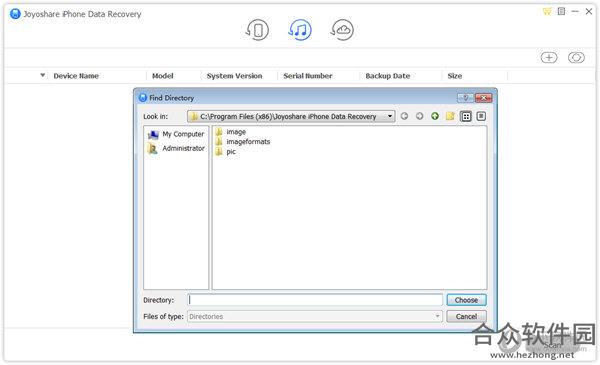Click the help question mark in dialog
Screen dimensions: 600x365
tap(465, 98)
